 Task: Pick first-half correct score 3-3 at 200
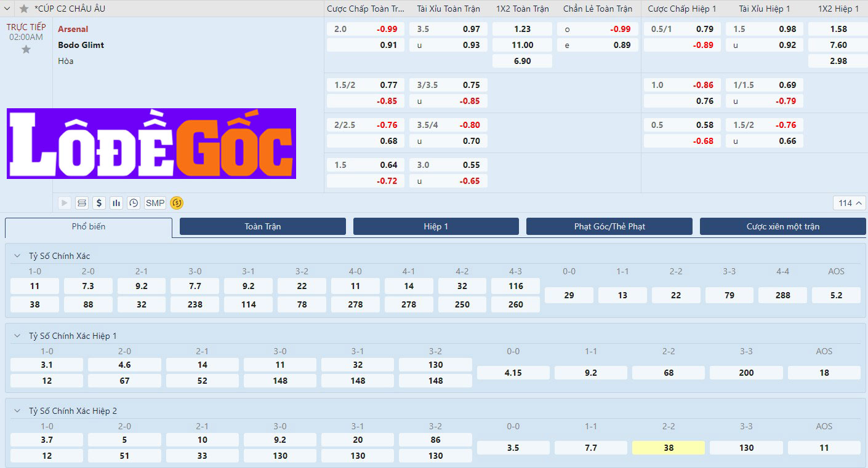point(746,373)
